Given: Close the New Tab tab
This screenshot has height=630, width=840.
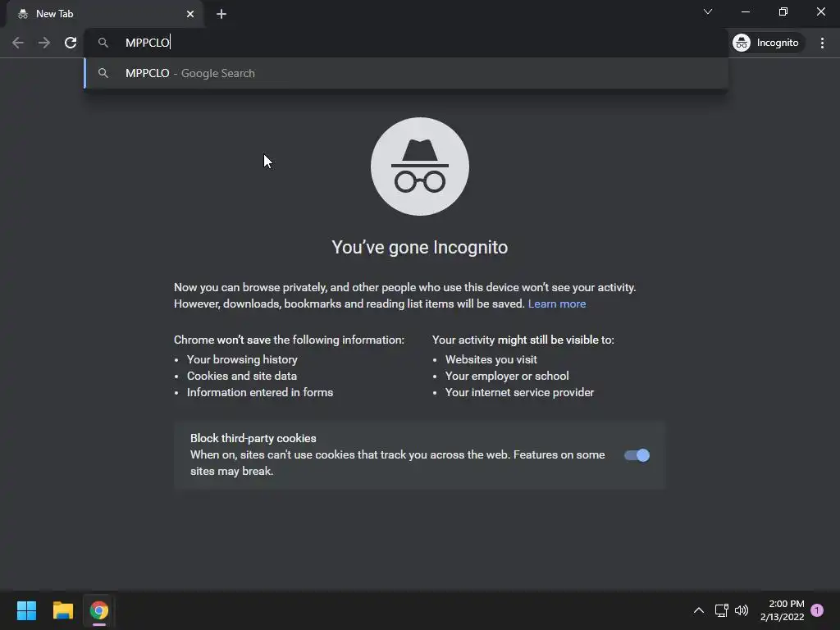Looking at the screenshot, I should (x=190, y=15).
